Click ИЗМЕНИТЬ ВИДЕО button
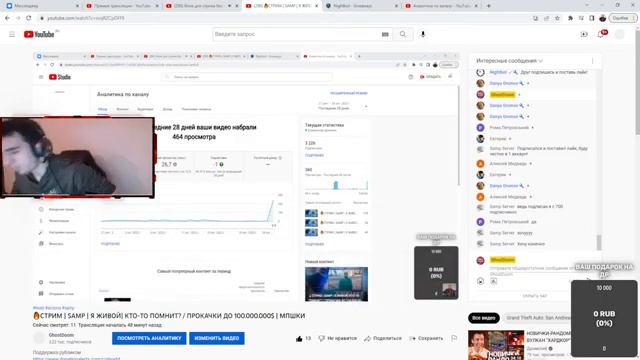 click(217, 338)
